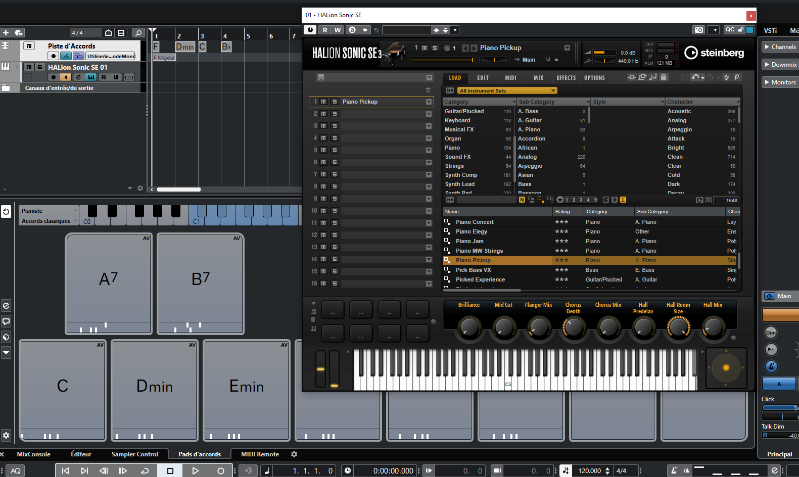Click the HALion pitch wheel joystick sphere
The image size is (799, 477).
(726, 367)
